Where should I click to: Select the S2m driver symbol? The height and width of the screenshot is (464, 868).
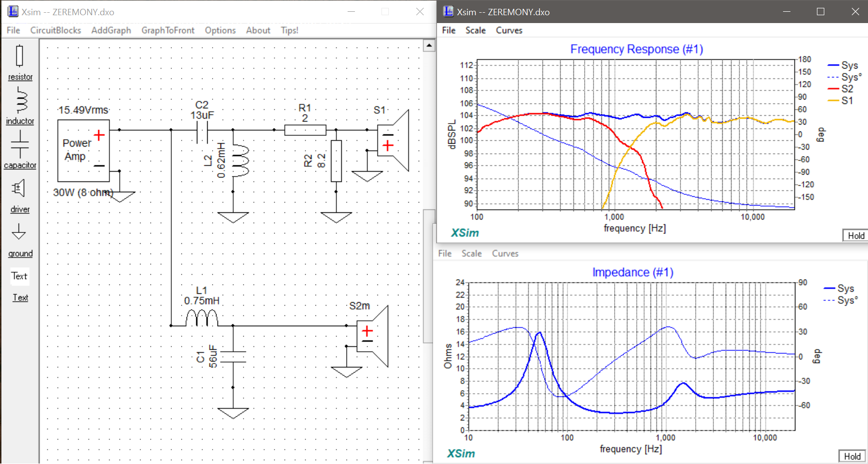[372, 336]
